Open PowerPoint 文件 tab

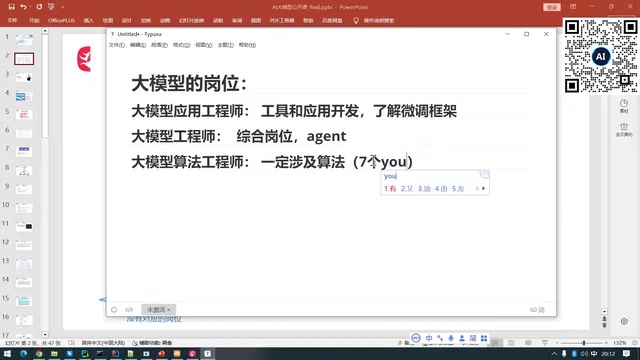click(13, 20)
